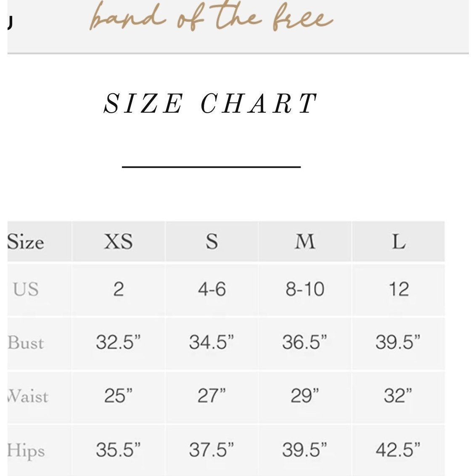Click the 32.5" bust measurement cell
The height and width of the screenshot is (476, 476).
click(119, 344)
